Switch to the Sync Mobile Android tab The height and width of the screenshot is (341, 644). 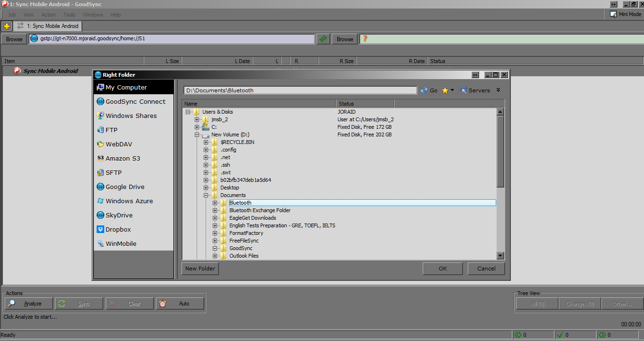[48, 26]
